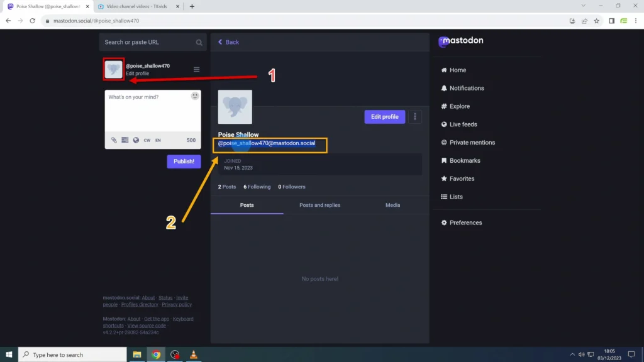Click the Status footer link
Image resolution: width=644 pixels, height=362 pixels.
[x=165, y=297]
